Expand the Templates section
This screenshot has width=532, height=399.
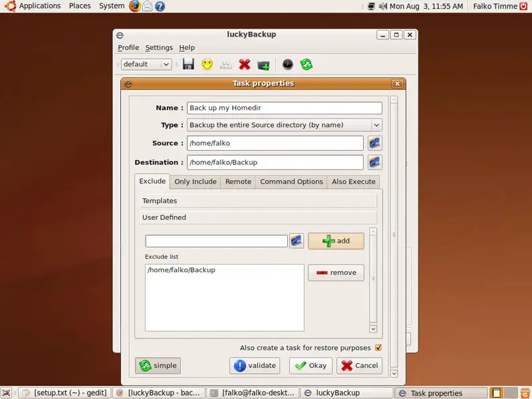258,201
